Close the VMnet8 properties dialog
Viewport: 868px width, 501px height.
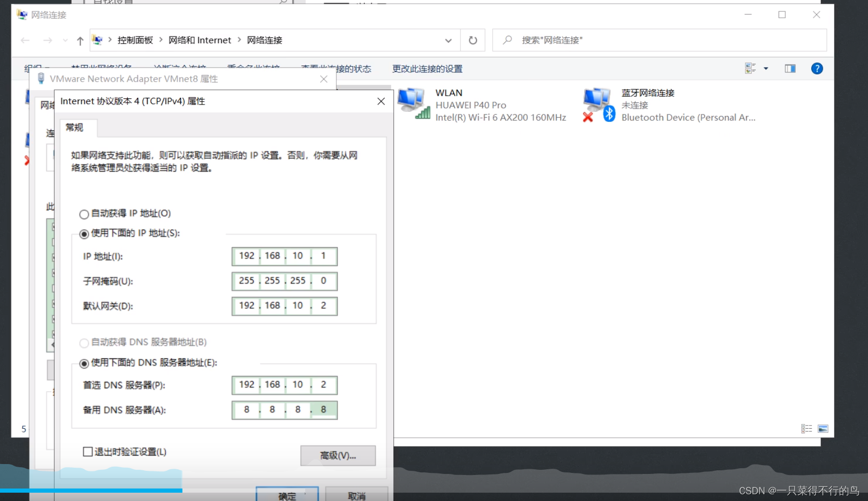pyautogui.click(x=324, y=79)
